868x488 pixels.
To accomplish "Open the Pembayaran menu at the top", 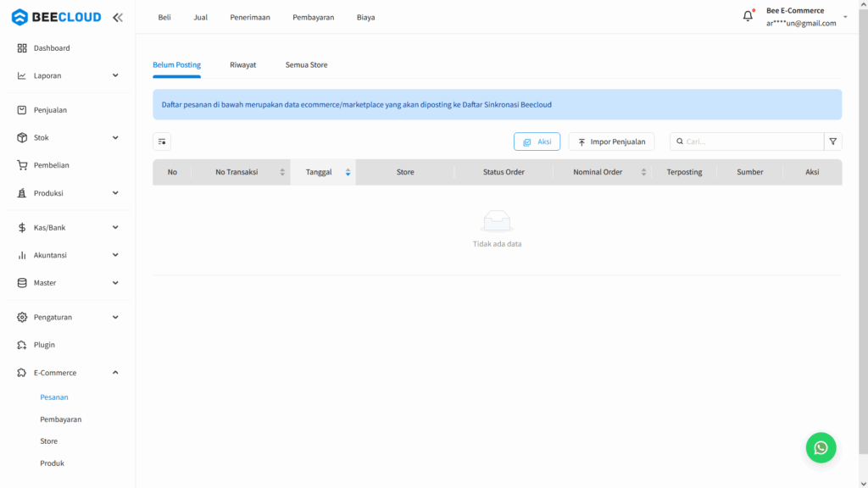I will click(314, 16).
